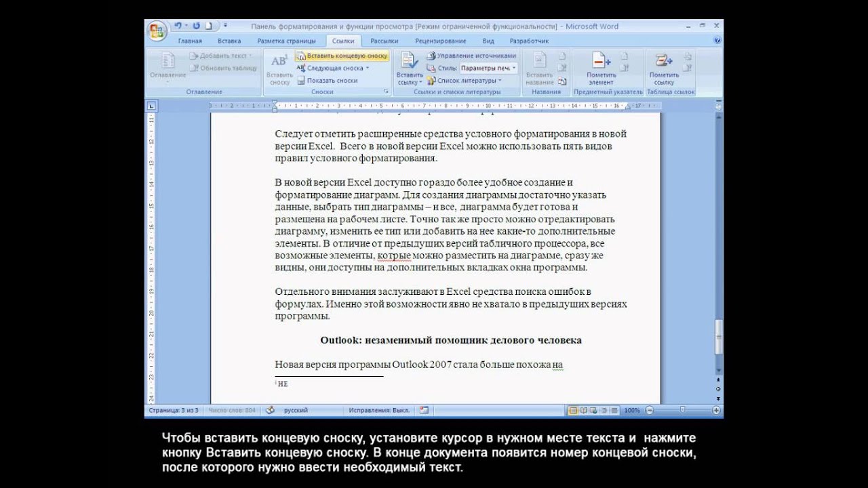Create new document from Quick Access toolbar

[x=209, y=26]
